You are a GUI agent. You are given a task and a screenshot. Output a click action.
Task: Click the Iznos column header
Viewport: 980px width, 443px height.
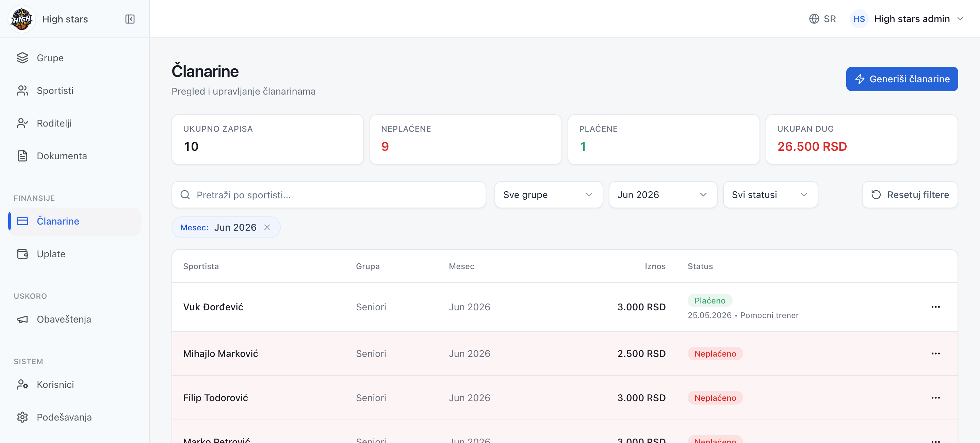pyautogui.click(x=655, y=266)
